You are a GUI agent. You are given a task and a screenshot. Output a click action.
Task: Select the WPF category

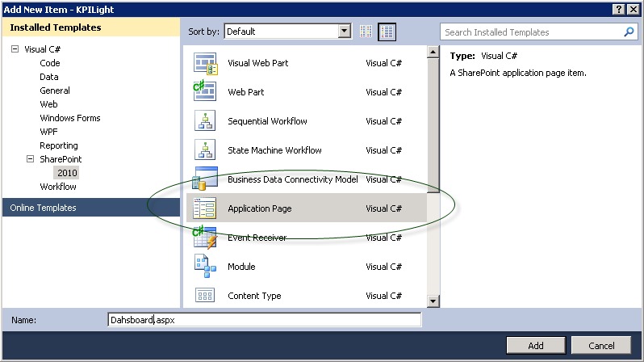coord(48,132)
